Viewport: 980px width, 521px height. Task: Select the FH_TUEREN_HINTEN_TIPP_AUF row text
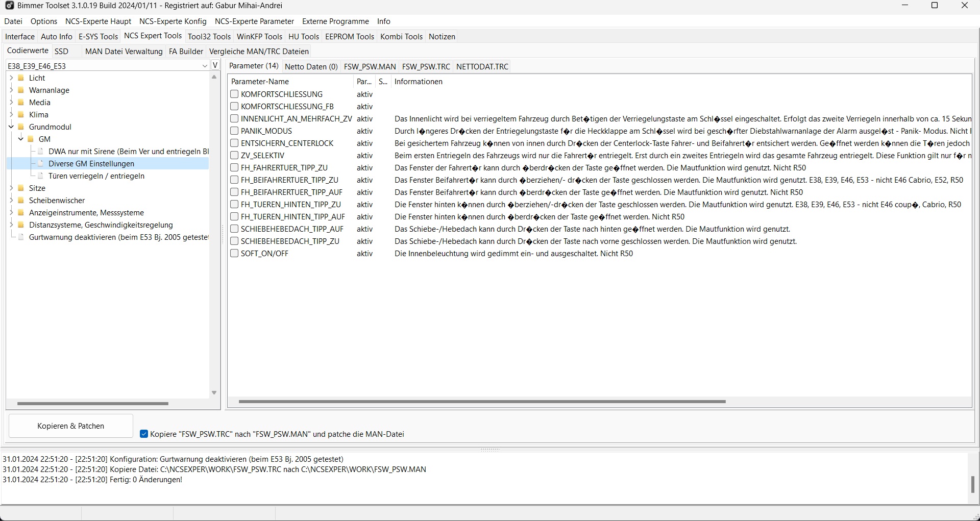click(293, 217)
